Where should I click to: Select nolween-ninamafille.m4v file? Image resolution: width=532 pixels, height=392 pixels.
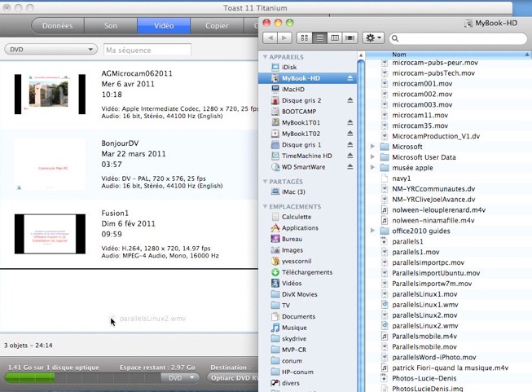(433, 221)
